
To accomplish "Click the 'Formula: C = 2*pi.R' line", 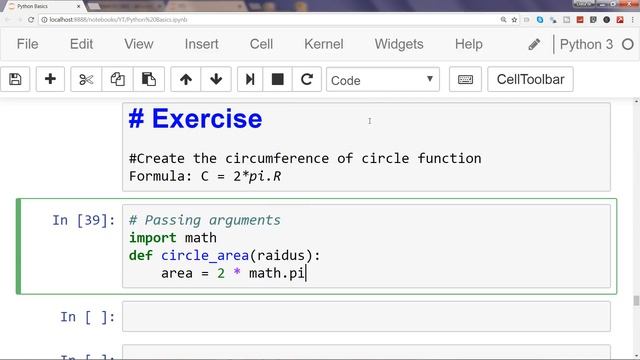I will [x=205, y=176].
